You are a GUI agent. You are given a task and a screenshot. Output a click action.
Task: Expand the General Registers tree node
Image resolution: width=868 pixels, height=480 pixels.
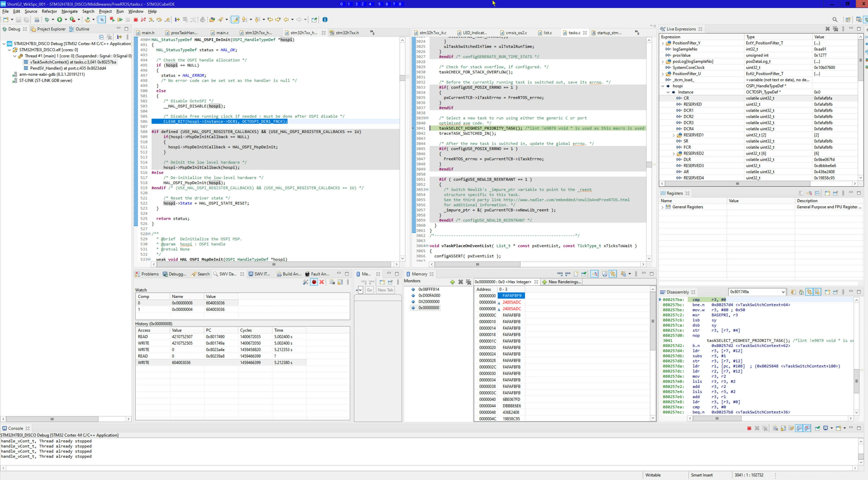tap(662, 207)
